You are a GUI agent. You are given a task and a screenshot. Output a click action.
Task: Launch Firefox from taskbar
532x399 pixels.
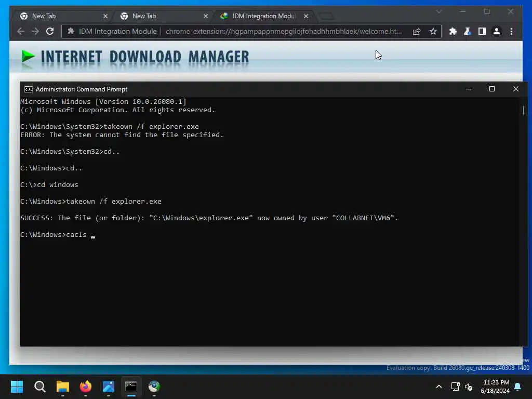tap(86, 387)
